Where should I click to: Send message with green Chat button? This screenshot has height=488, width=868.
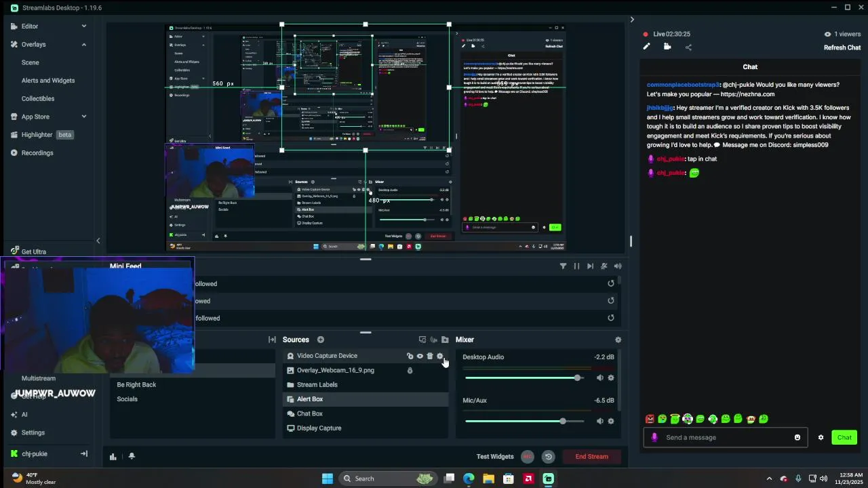(x=844, y=437)
